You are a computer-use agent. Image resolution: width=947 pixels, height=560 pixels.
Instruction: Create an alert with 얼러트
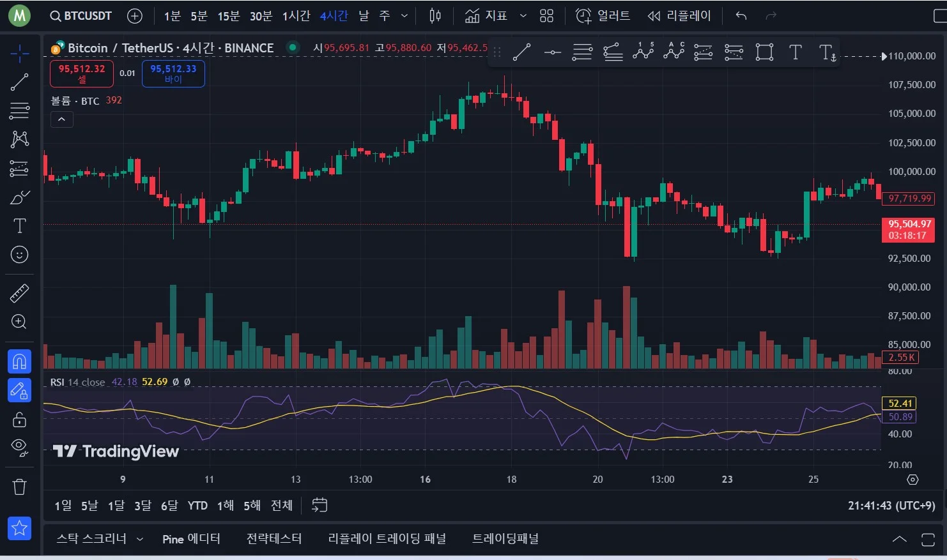pos(603,16)
